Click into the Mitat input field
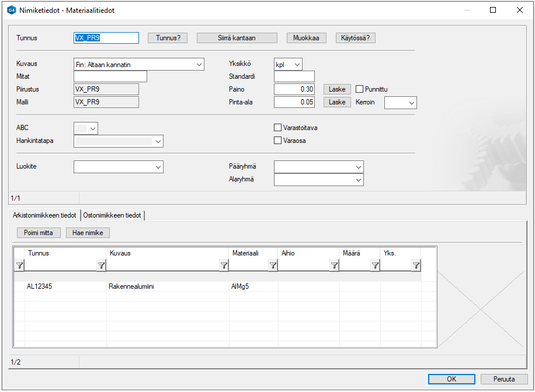 110,76
